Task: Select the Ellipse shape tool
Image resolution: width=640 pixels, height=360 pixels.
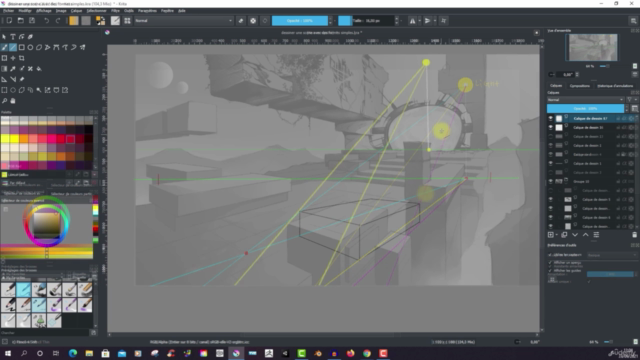Action: point(30,47)
